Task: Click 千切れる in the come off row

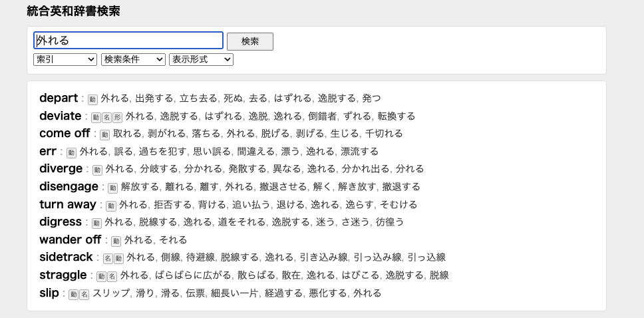Action: (384, 134)
